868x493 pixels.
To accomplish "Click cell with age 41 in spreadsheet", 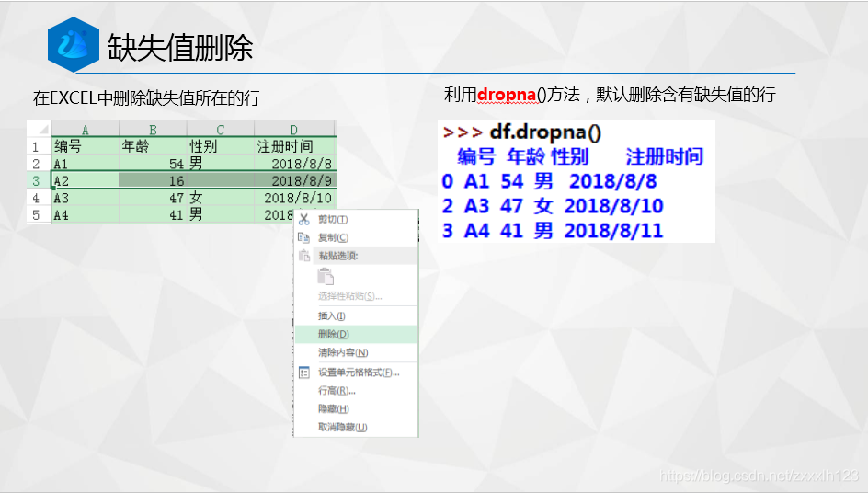I will point(153,215).
